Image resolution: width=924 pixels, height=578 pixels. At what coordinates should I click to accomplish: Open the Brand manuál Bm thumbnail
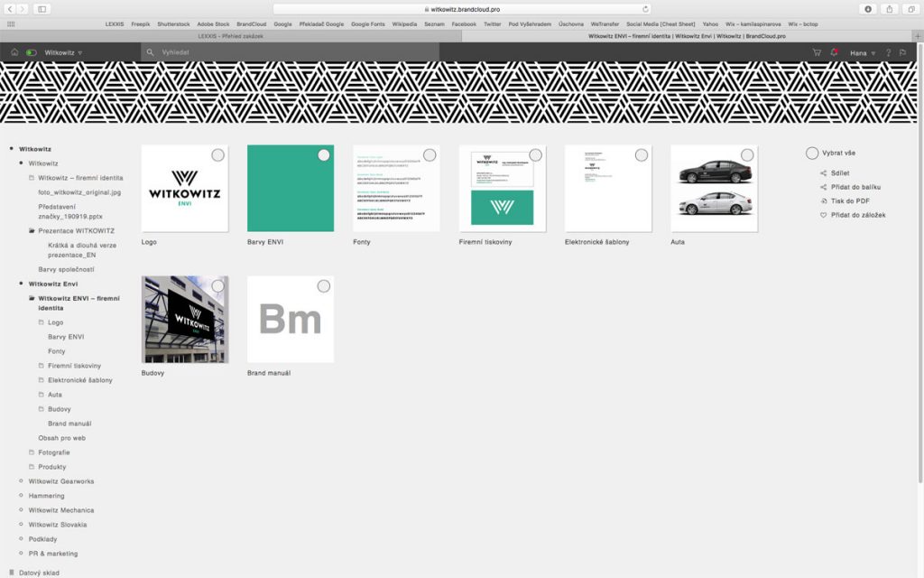pyautogui.click(x=291, y=319)
